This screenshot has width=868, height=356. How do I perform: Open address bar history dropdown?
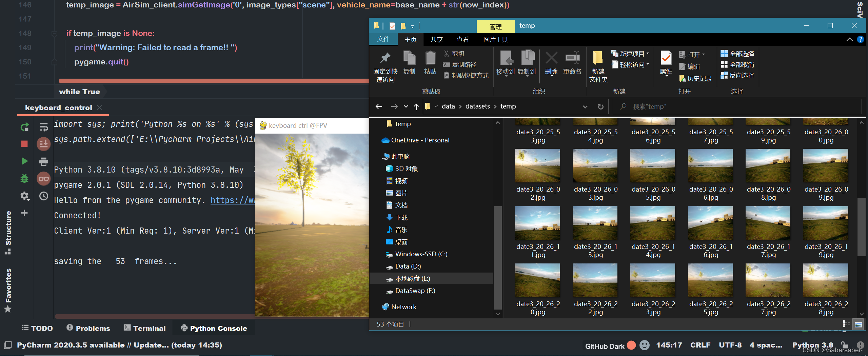point(585,106)
